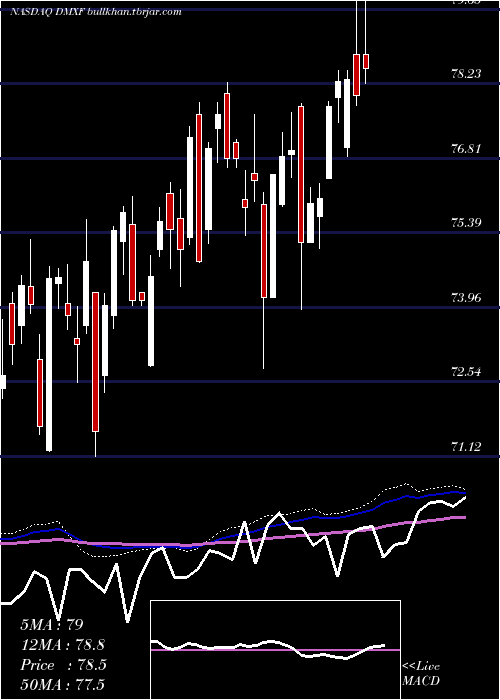This screenshot has height=700, width=500.
Task: Click the NASDAQ DMXF chart title text
Action: click(x=96, y=12)
